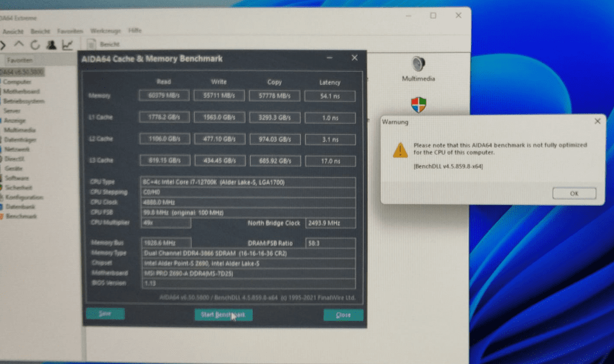Select Konfiguration in the sidebar tree
The image size is (614, 364).
point(24,198)
